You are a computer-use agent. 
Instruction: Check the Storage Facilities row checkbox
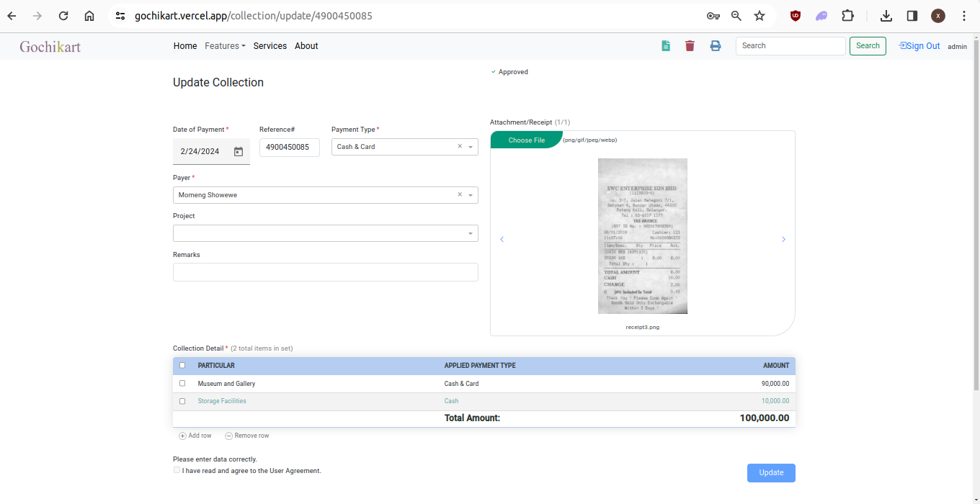point(182,401)
